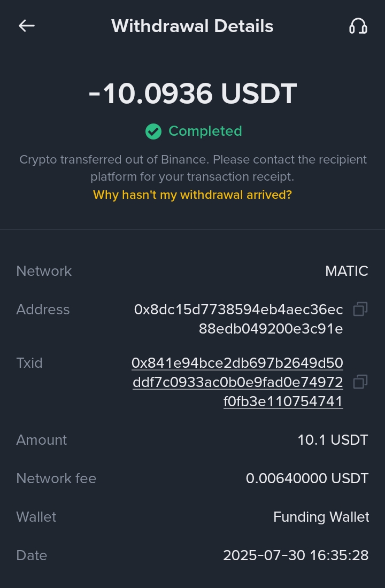Copy the Txid hash

click(360, 382)
